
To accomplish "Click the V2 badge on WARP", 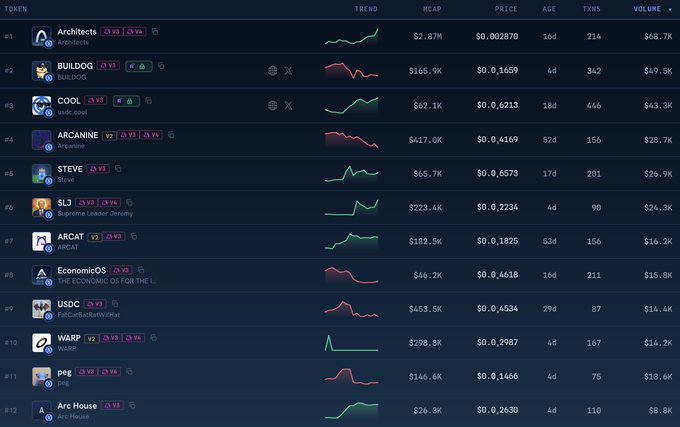I will point(91,339).
